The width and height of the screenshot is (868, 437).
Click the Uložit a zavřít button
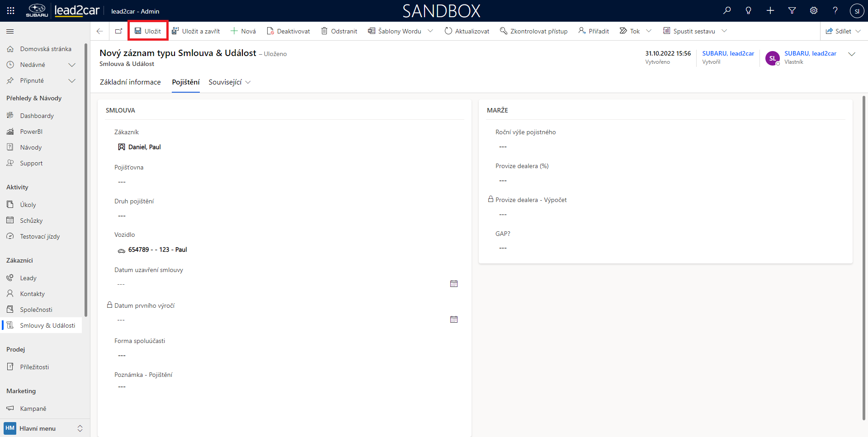point(196,31)
